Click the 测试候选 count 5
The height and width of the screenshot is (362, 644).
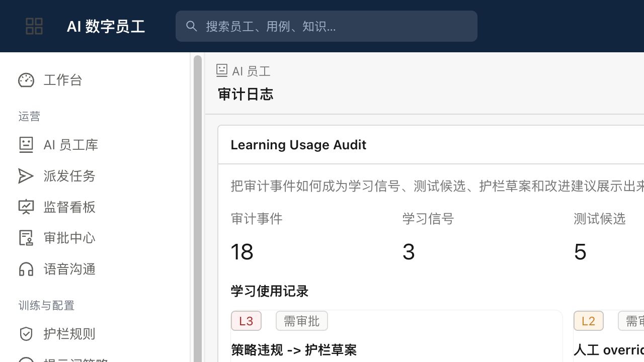pos(580,251)
